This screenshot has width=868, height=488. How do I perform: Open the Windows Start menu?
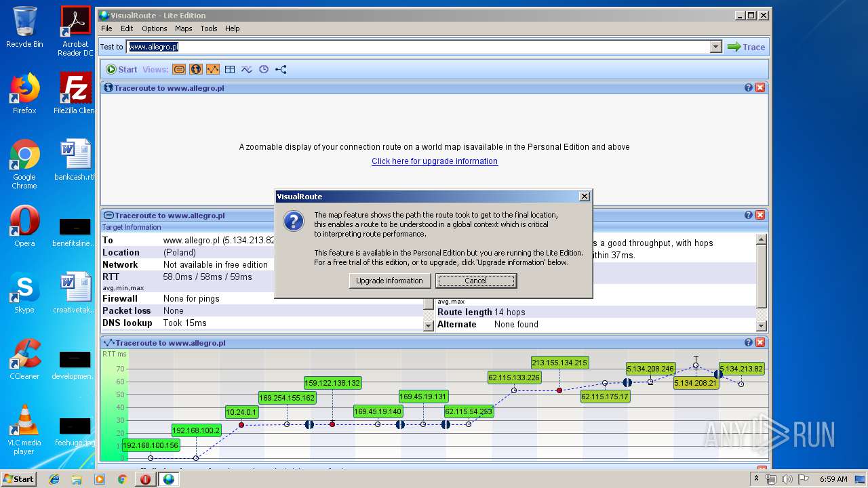(x=18, y=479)
